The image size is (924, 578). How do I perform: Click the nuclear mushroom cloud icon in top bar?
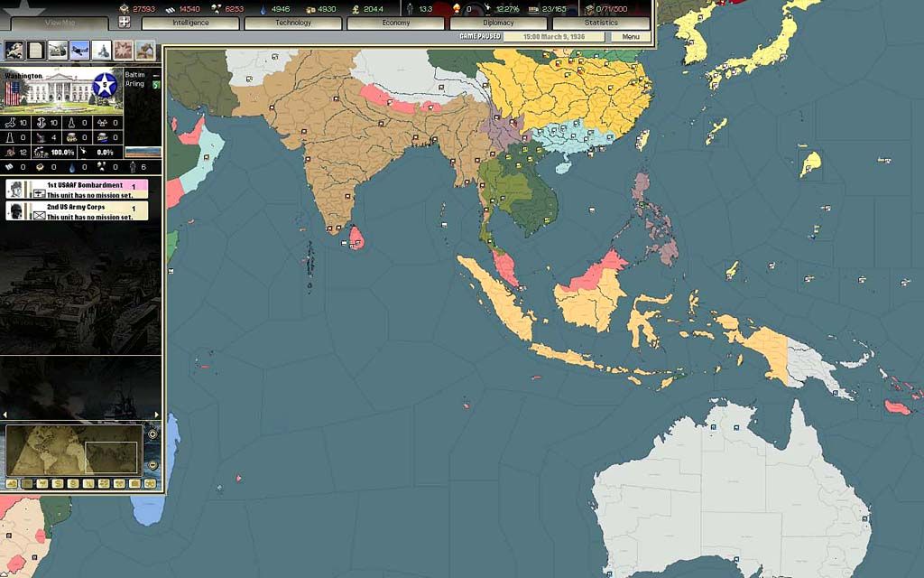point(456,8)
